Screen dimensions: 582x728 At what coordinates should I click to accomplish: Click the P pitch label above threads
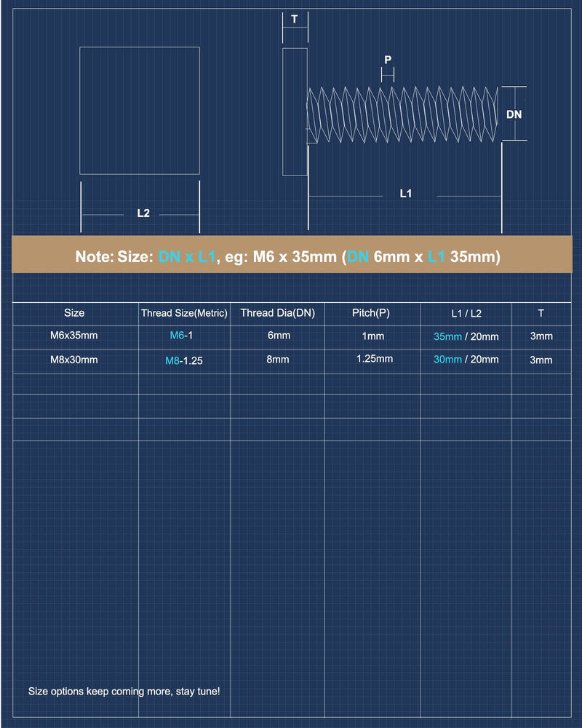pyautogui.click(x=388, y=60)
